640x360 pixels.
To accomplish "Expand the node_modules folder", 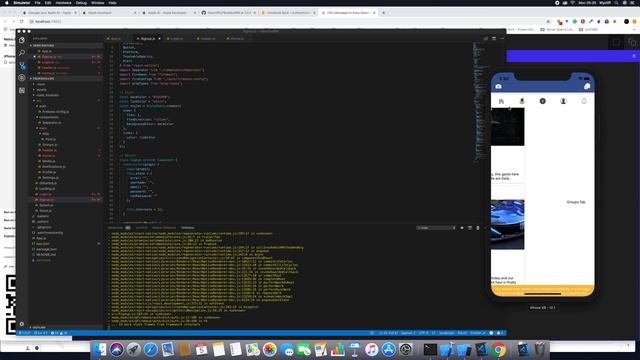I will click(x=47, y=95).
